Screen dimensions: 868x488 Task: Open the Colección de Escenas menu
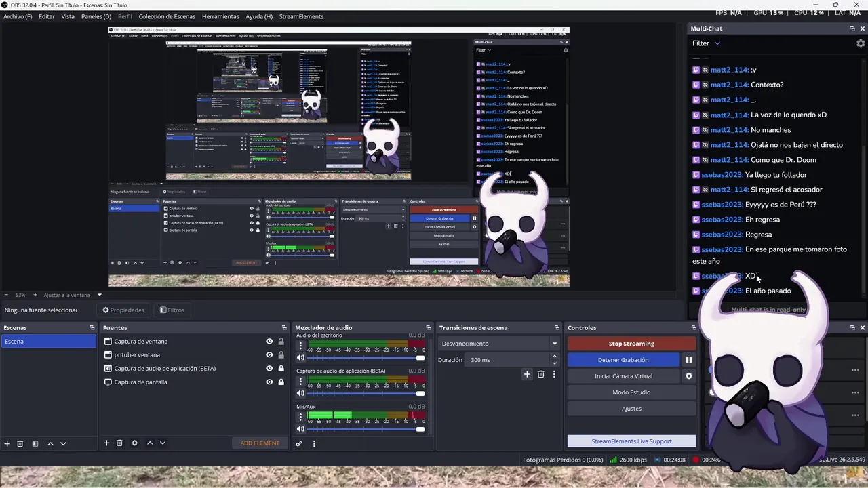[167, 16]
